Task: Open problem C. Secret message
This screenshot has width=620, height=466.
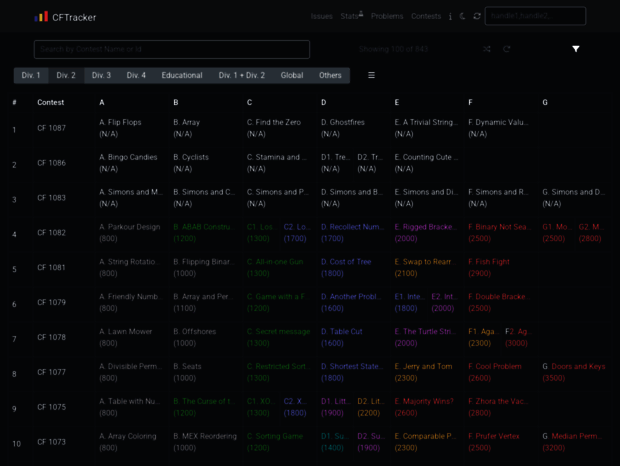Action: tap(278, 332)
